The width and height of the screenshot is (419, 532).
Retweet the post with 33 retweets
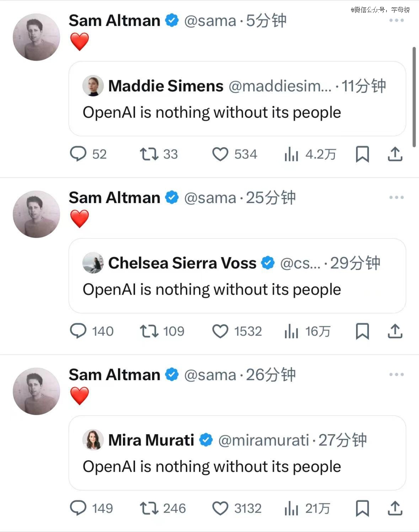(149, 154)
